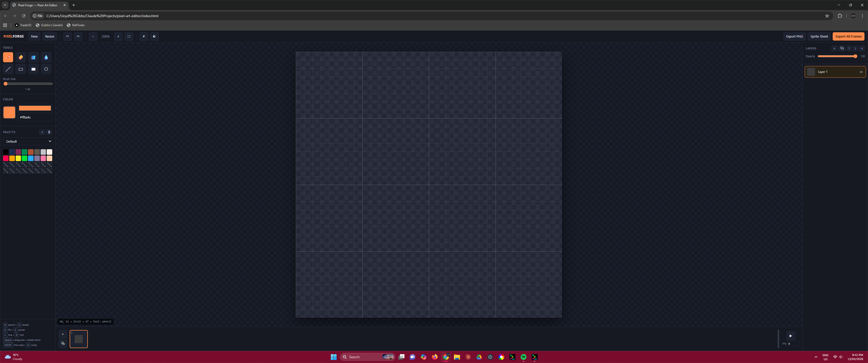The height and width of the screenshot is (363, 868).
Task: Move the layer down
Action: click(855, 48)
